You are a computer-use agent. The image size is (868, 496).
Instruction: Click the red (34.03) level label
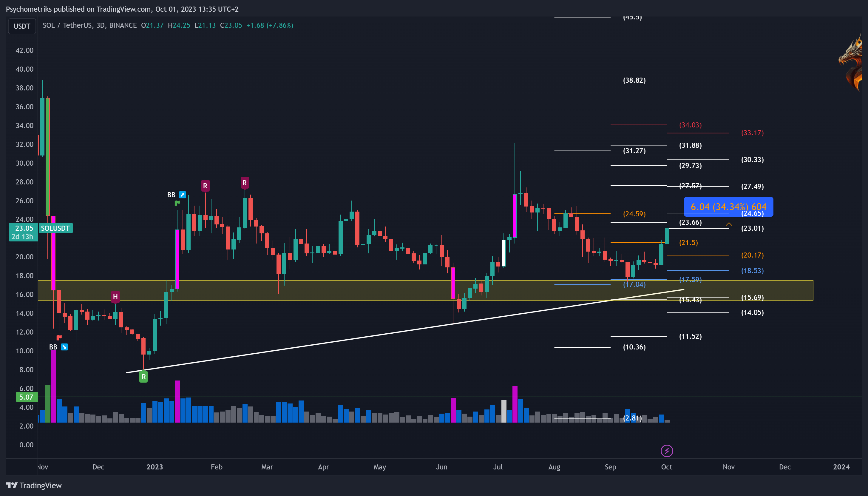690,125
